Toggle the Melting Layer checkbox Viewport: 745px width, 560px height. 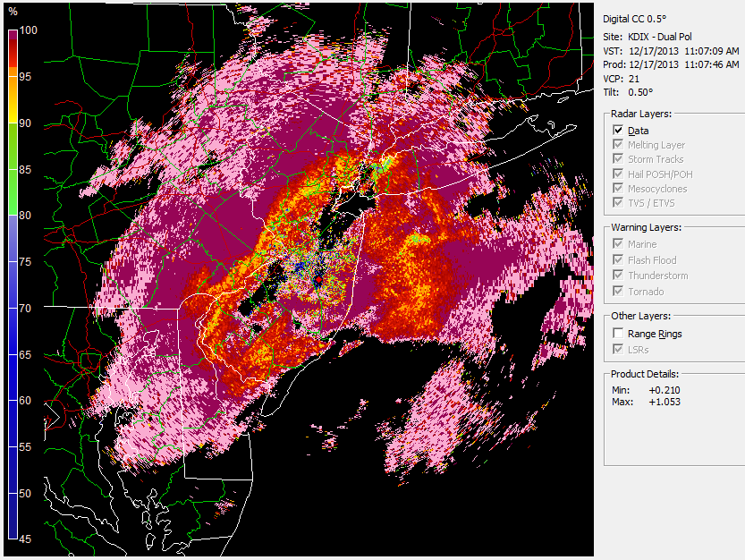tap(618, 145)
